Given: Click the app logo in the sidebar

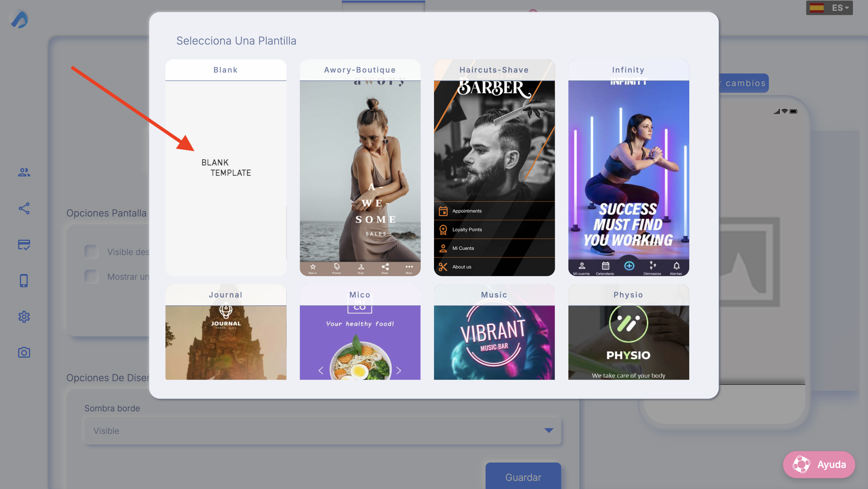Looking at the screenshot, I should tap(20, 19).
